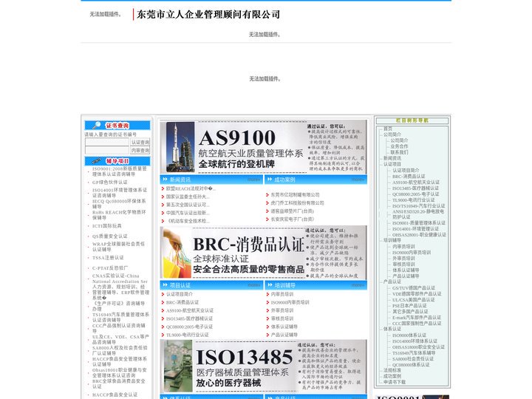This screenshot has height=399, width=532.
Task: Open 外审员培训 in 培训辅导 center list
Action: (282, 310)
